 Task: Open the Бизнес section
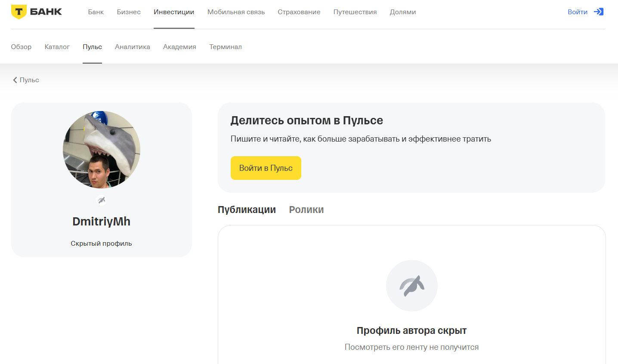[129, 12]
